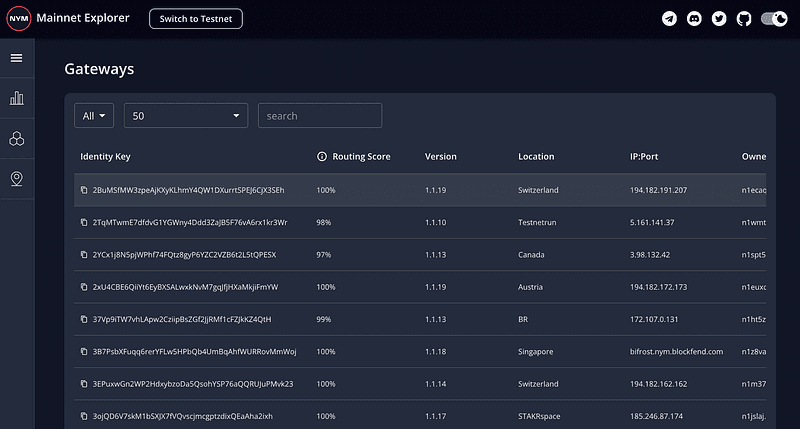Screen dimensions: 800x429
Task: Open the Discord icon link
Action: point(695,19)
